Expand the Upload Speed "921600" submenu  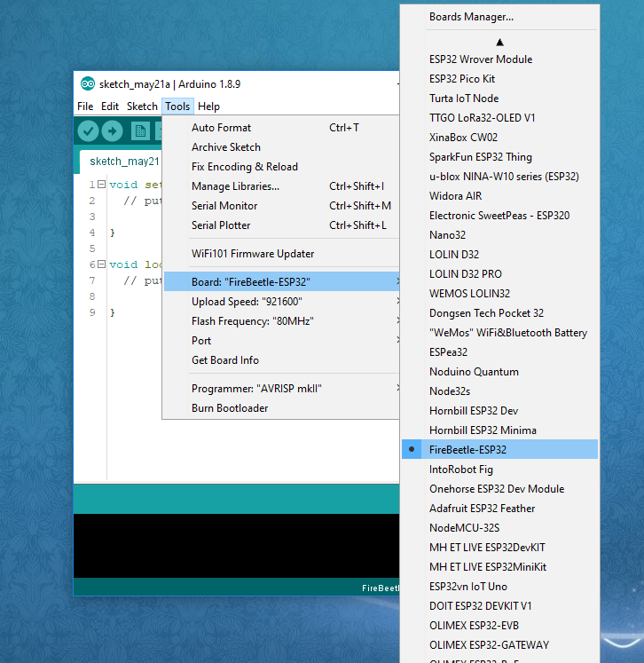tap(281, 302)
